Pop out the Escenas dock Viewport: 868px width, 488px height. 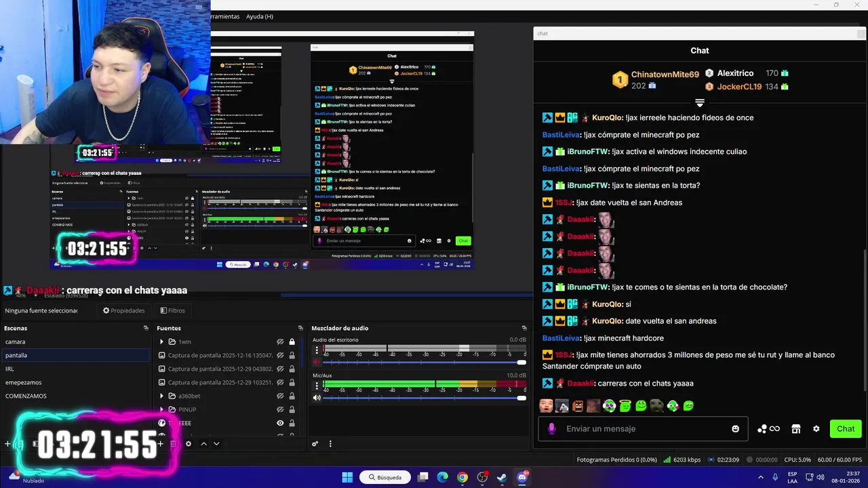[146, 328]
